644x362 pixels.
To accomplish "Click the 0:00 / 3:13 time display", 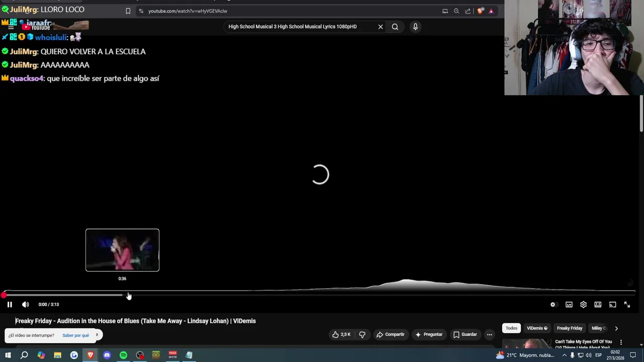I will point(49,304).
